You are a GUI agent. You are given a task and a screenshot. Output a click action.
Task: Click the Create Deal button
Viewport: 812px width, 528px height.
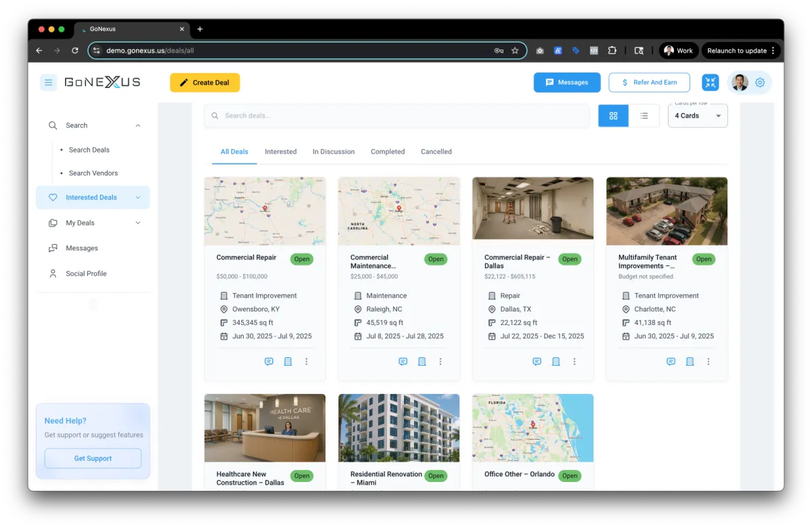point(205,83)
